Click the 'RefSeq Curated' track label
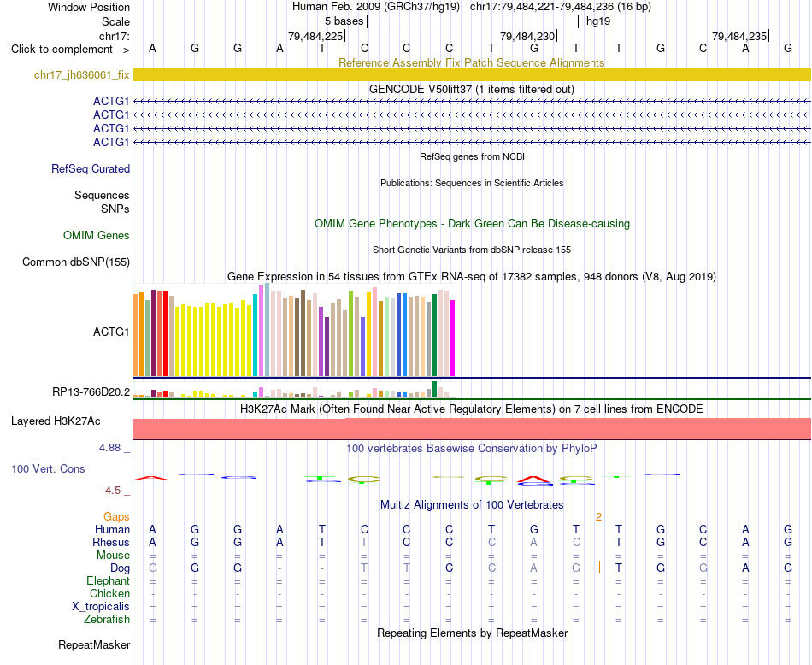 [x=90, y=169]
